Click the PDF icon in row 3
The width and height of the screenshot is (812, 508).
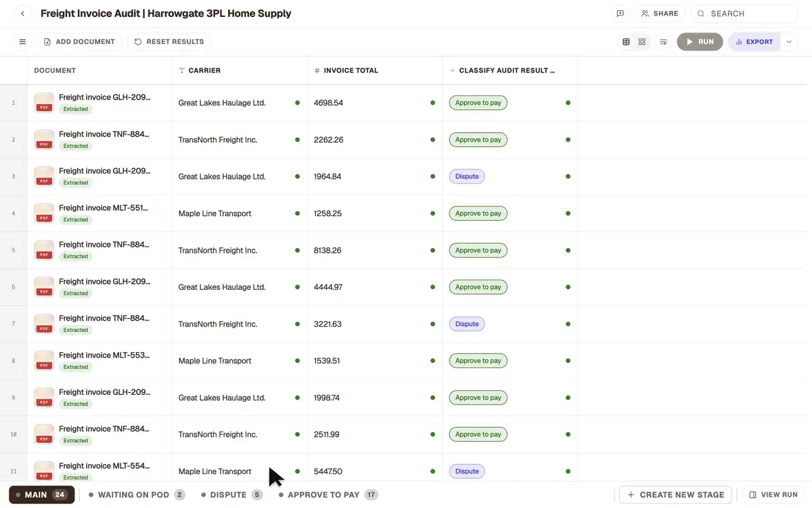click(44, 177)
